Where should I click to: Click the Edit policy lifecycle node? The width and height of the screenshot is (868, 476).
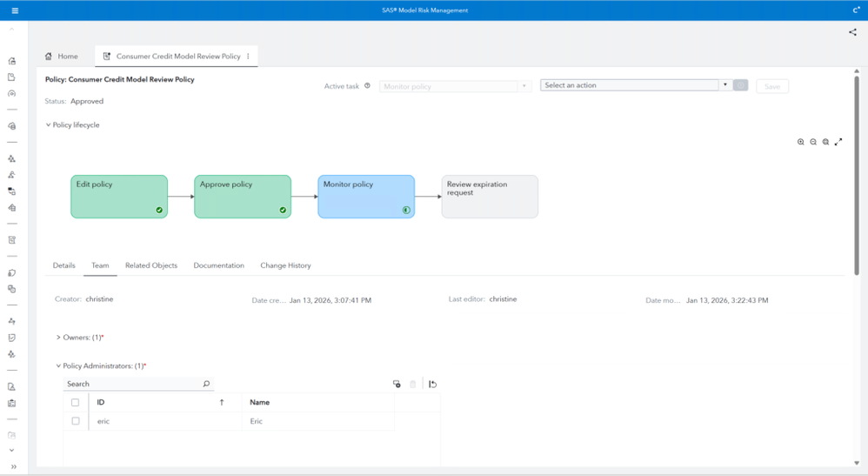point(119,197)
